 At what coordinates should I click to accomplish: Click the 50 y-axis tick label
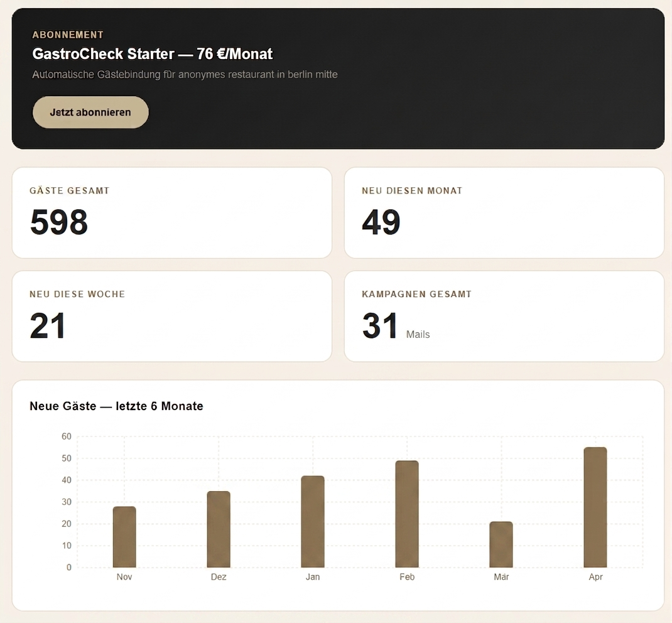[67, 458]
